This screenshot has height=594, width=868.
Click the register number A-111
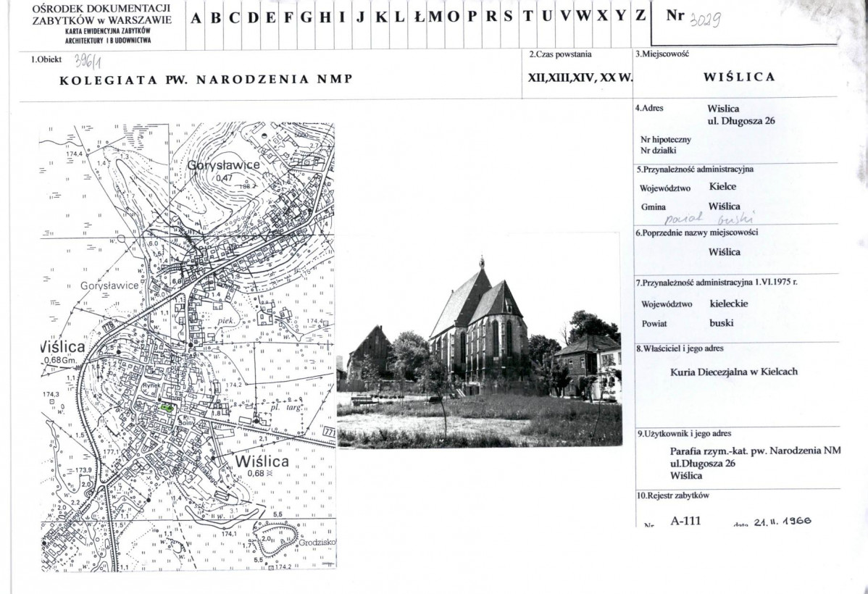pos(685,520)
